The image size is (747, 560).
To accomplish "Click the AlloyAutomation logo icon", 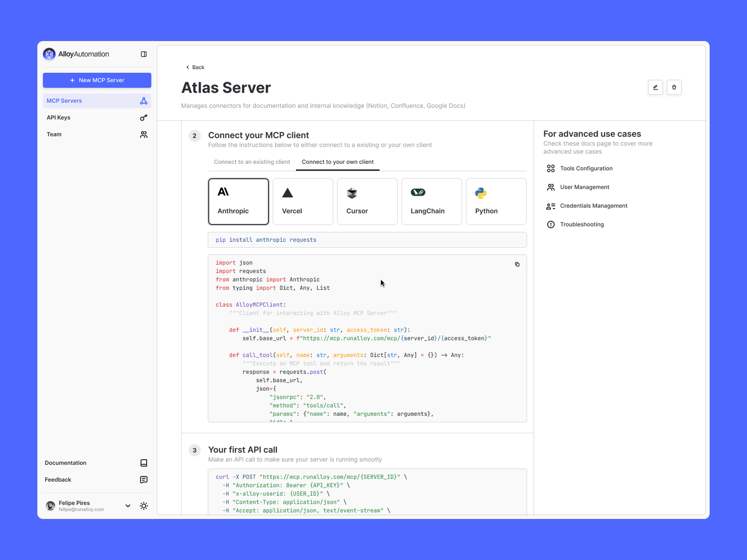I will coord(49,54).
